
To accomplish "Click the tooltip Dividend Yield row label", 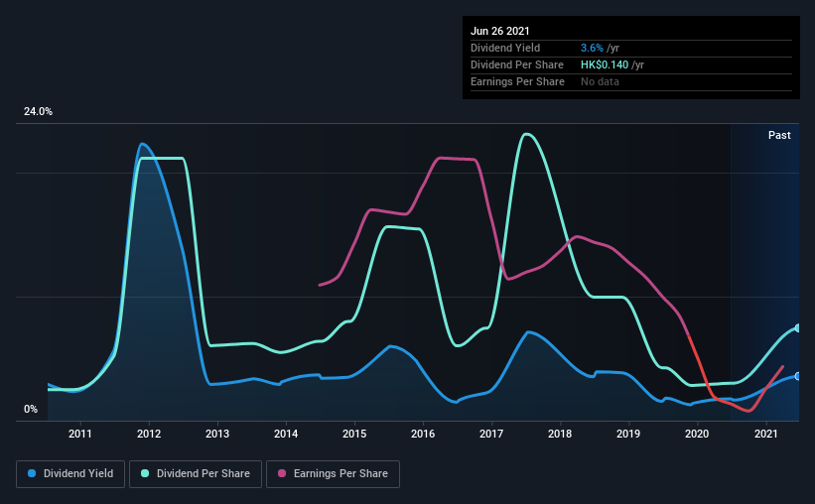I will coord(505,48).
